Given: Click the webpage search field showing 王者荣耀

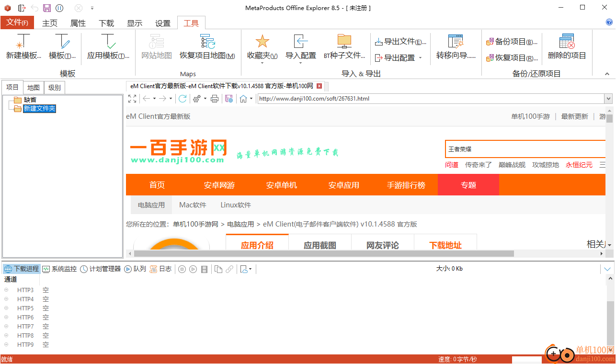Looking at the screenshot, I should (x=525, y=149).
